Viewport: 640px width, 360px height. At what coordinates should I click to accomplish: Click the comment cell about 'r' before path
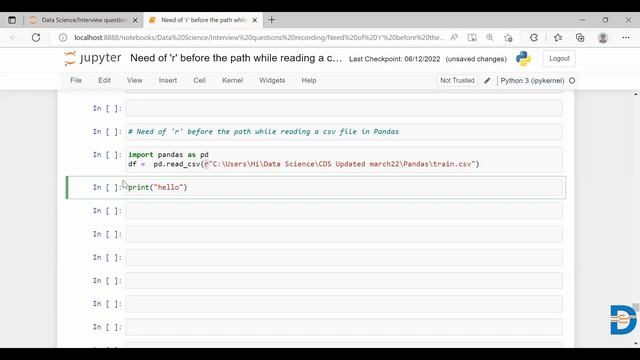[x=344, y=131]
